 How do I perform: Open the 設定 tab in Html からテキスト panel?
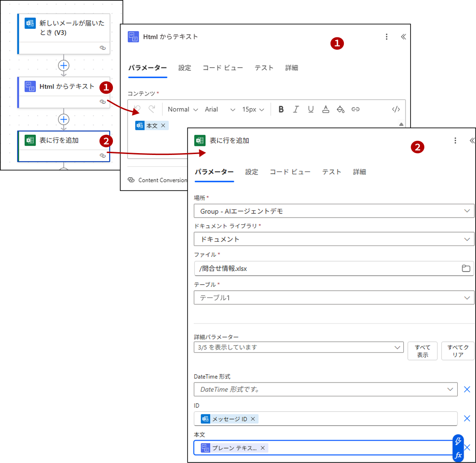(185, 68)
